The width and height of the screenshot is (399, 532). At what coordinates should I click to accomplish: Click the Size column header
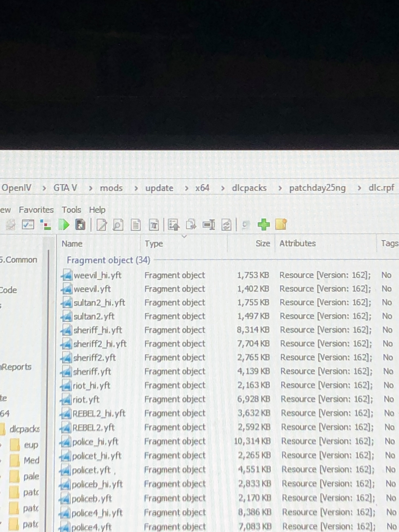click(263, 243)
